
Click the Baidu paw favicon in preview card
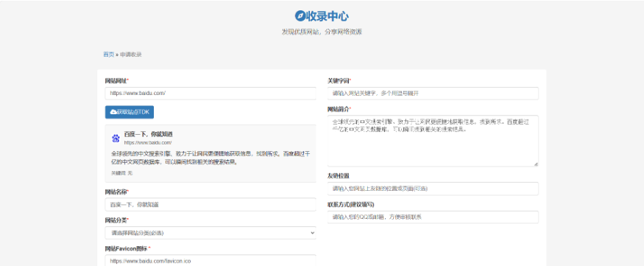click(116, 138)
